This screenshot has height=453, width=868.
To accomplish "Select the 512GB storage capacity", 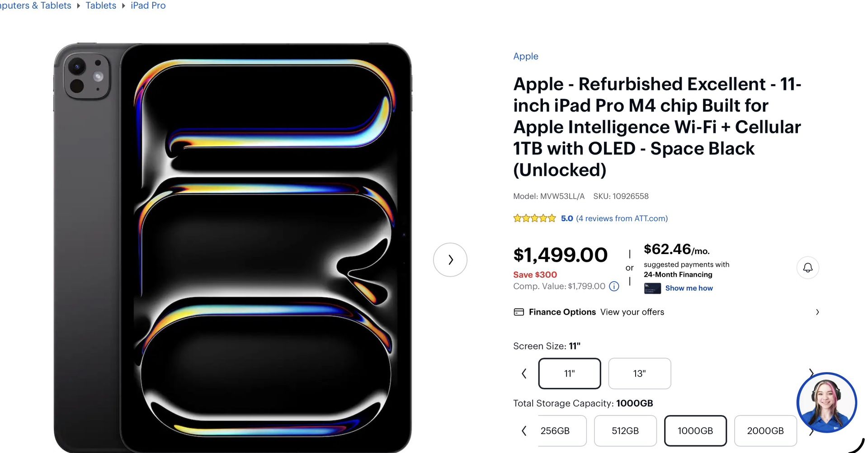I will click(x=625, y=430).
